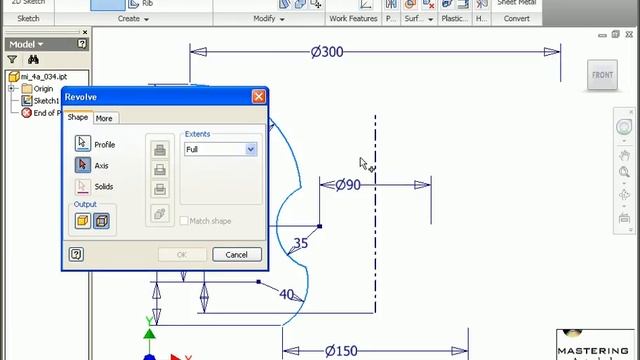The image size is (640, 360).
Task: Activate the Pan hand tool
Action: (624, 156)
